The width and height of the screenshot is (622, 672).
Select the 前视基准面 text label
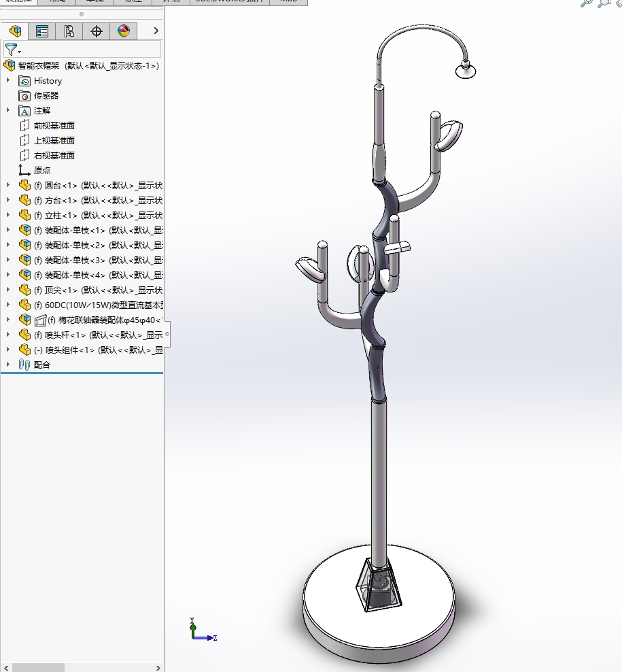click(54, 126)
